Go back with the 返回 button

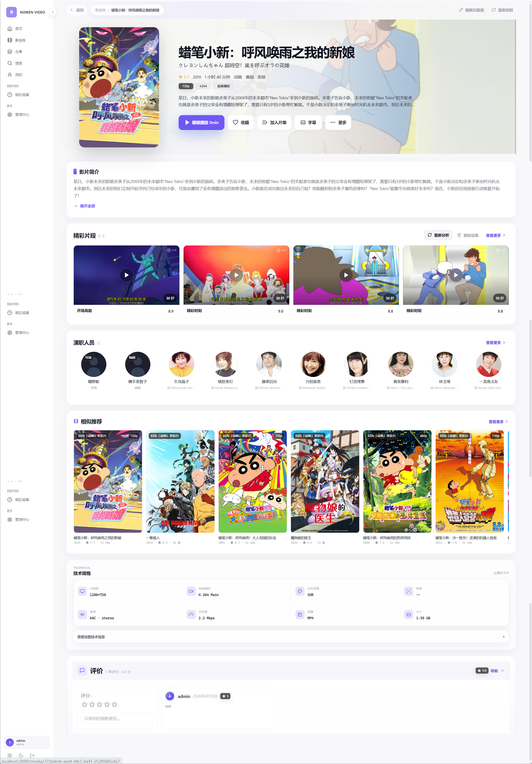77,10
